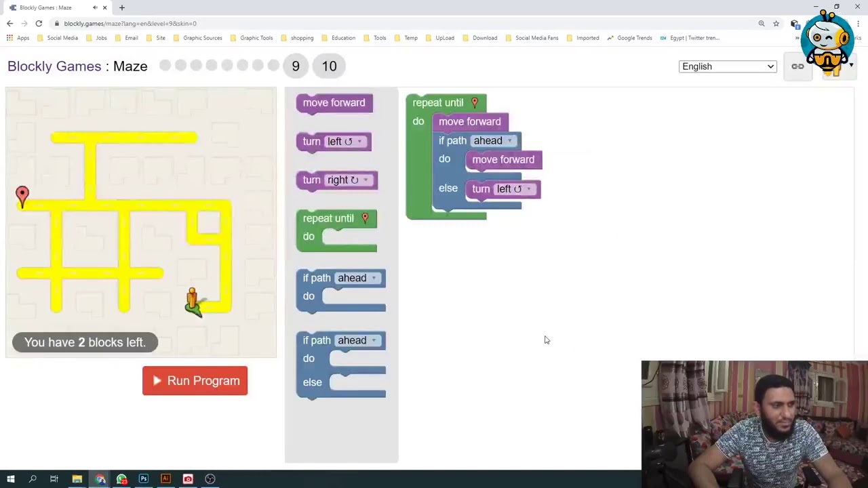Select move forward inside the workspace if-do slot
The width and height of the screenshot is (868, 488).
click(503, 160)
